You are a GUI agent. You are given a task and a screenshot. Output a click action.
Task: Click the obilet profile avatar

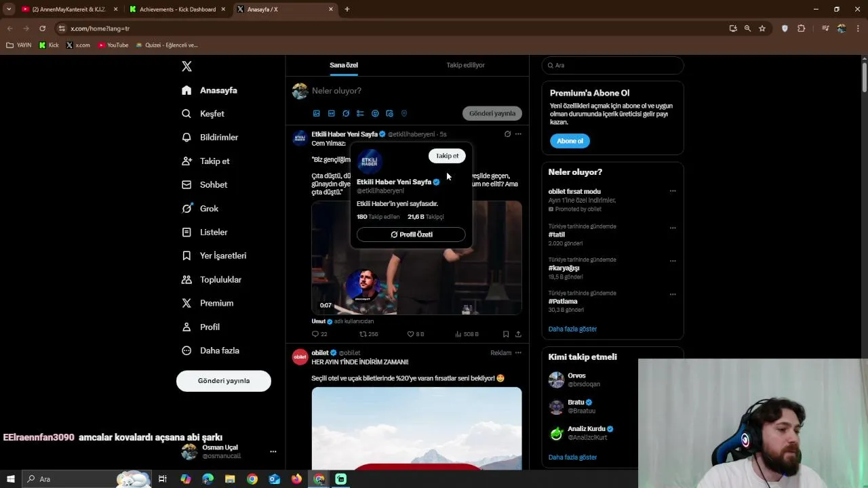coord(300,357)
